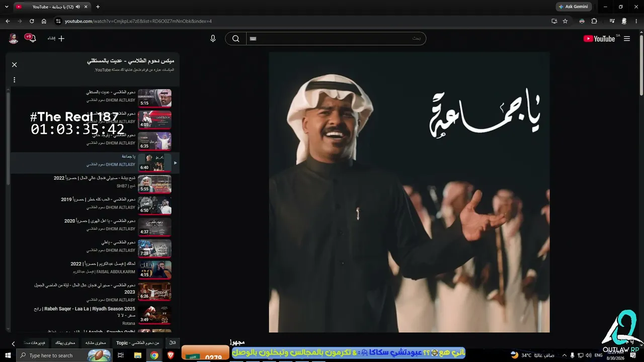Start voice search with the microphone
The image size is (644, 362).
coord(213,39)
